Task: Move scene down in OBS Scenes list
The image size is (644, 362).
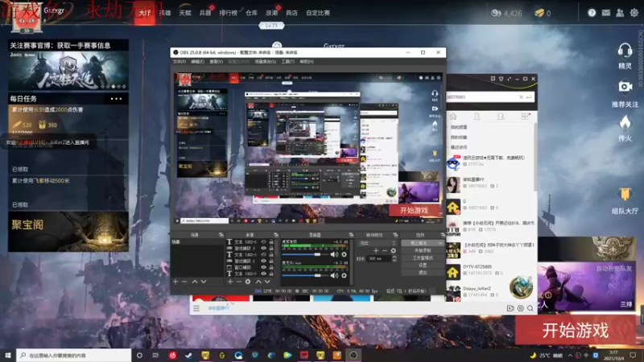Action: pos(204,282)
